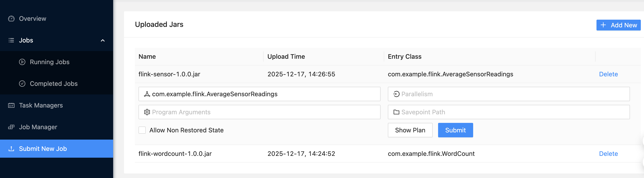Click the plus icon inside Add New button
Screen dimensions: 644x178
point(604,25)
